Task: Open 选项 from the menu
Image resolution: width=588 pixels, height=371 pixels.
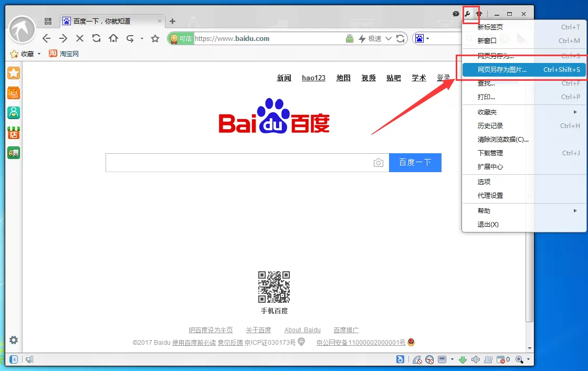Action: 524,182
